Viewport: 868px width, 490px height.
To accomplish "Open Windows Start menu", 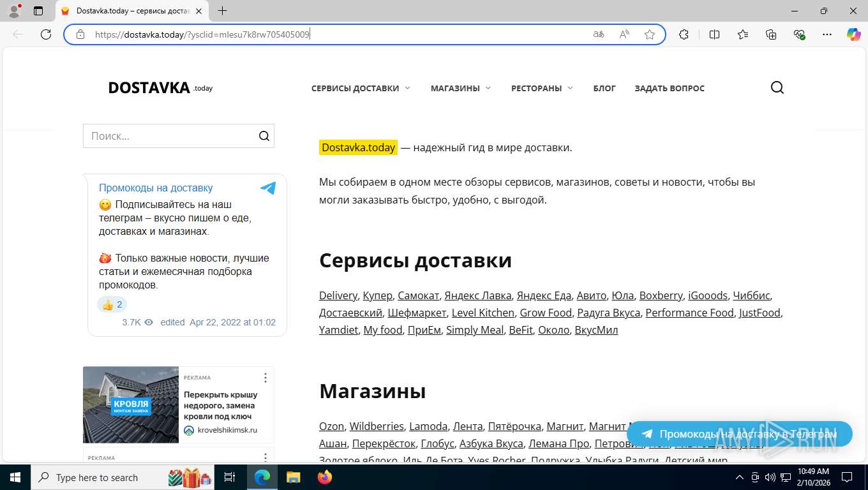I will [x=15, y=477].
